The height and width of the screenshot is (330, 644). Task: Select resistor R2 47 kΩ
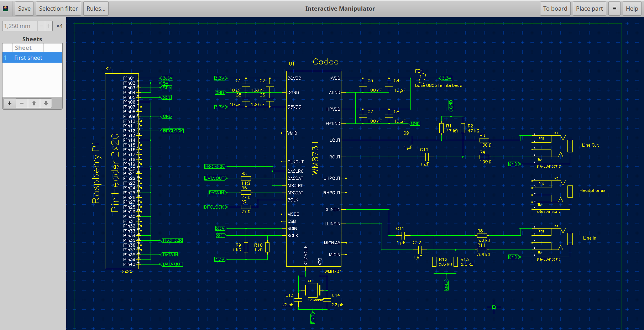(463, 128)
